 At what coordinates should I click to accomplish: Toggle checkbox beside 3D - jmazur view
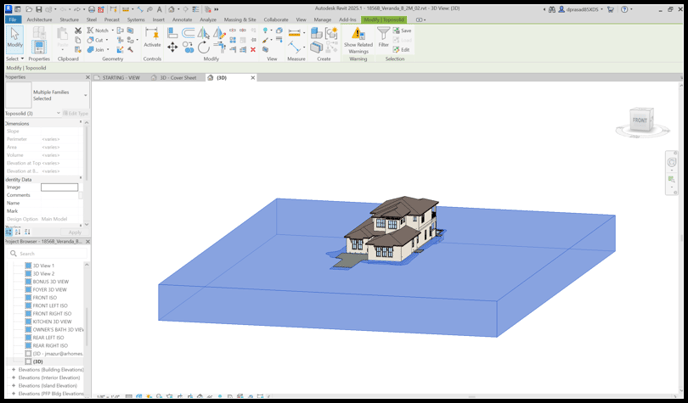(x=28, y=353)
